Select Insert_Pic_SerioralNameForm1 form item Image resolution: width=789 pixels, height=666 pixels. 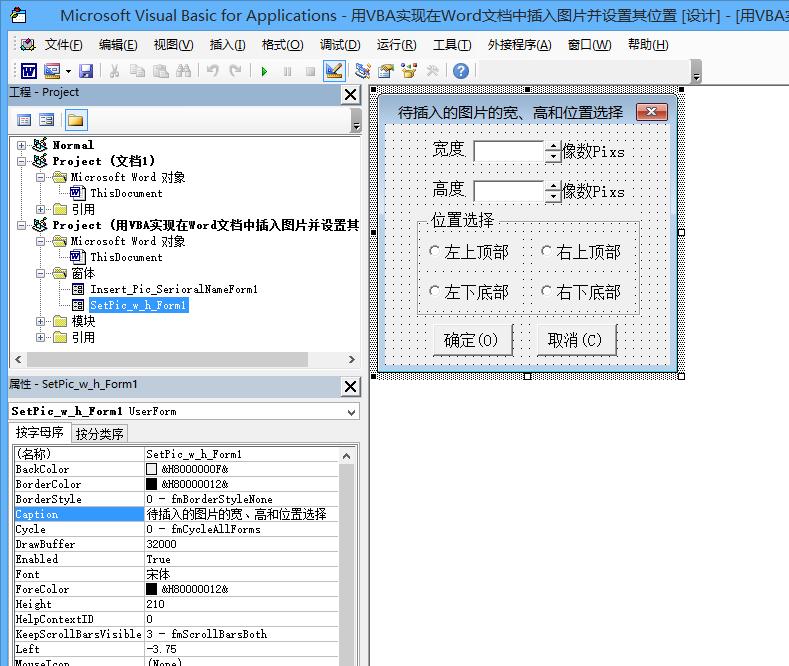coord(174,289)
